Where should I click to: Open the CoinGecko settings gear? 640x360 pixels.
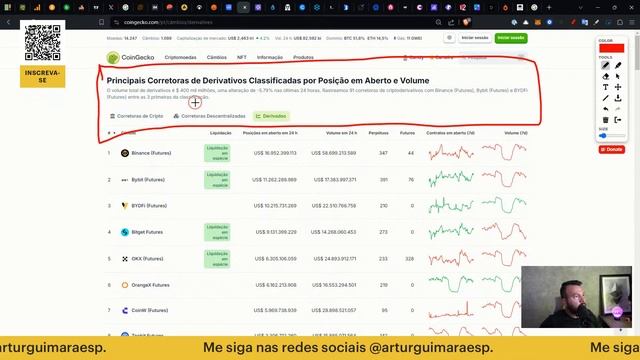(x=449, y=38)
